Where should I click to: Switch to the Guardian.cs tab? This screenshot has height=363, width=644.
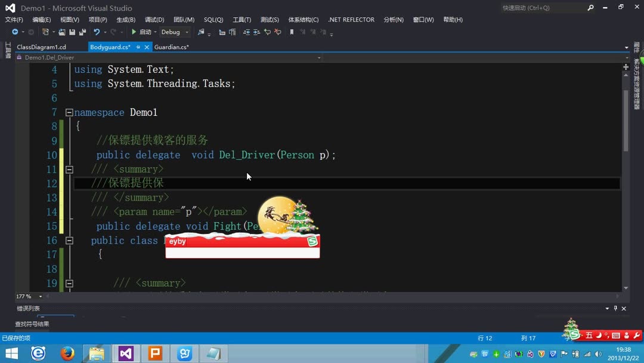pos(173,47)
